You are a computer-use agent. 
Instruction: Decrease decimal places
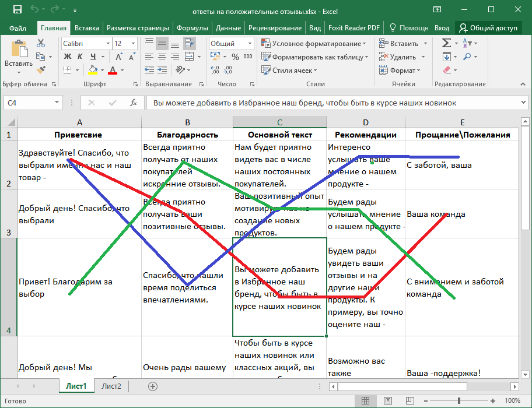[x=228, y=70]
